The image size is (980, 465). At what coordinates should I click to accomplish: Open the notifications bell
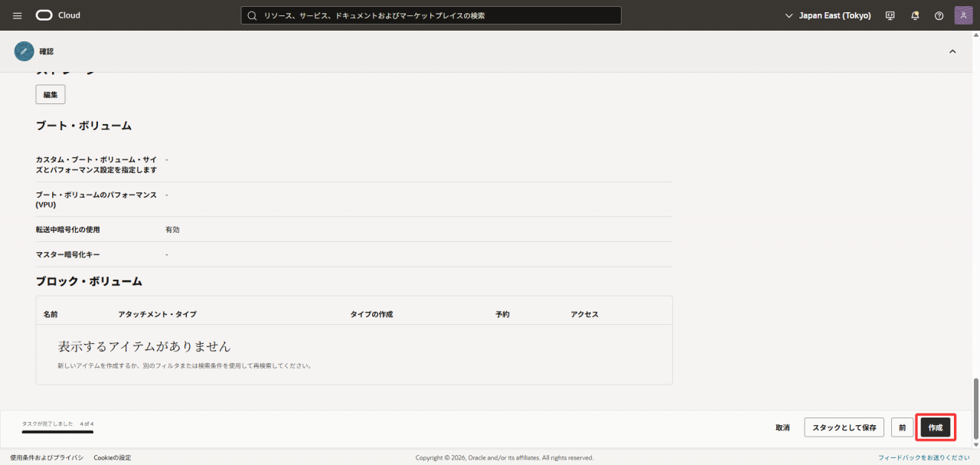point(914,15)
